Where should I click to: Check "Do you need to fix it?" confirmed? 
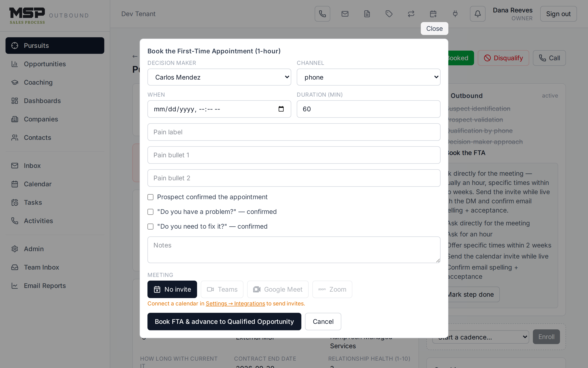(x=150, y=227)
